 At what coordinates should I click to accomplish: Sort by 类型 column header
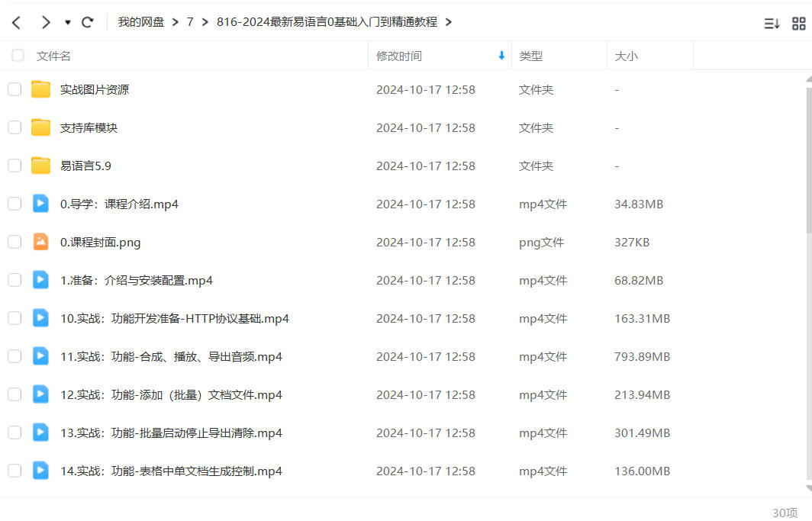(531, 56)
